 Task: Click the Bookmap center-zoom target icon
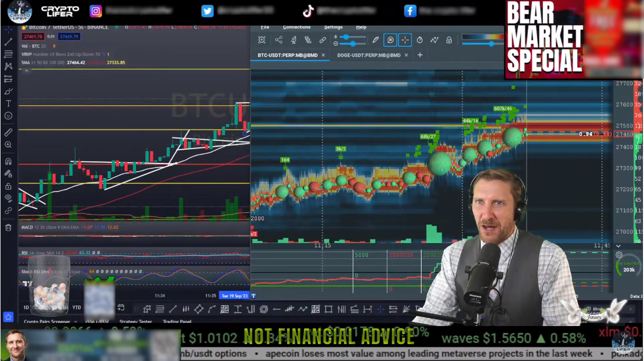[262, 40]
